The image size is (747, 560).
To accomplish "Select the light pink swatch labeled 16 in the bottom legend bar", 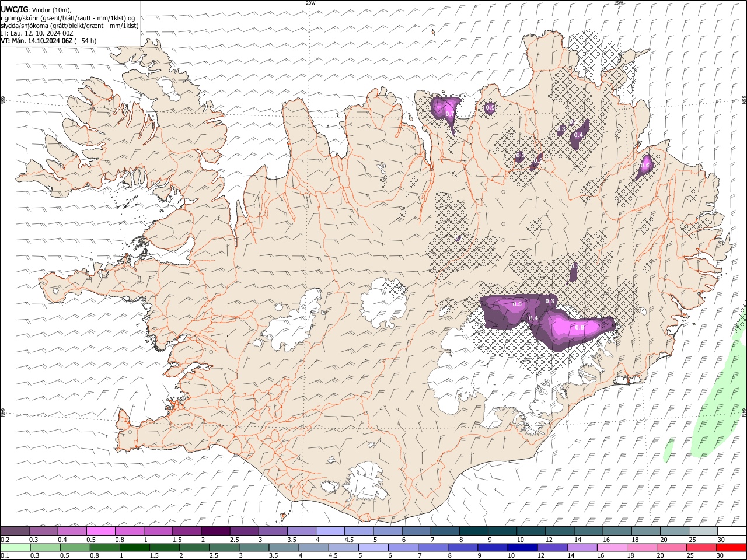I will tap(611, 548).
